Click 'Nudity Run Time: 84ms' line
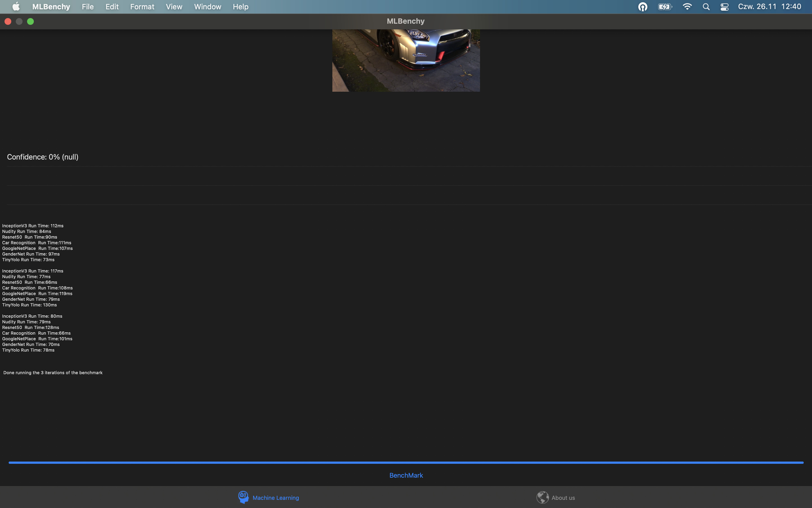812x508 pixels. [27, 231]
